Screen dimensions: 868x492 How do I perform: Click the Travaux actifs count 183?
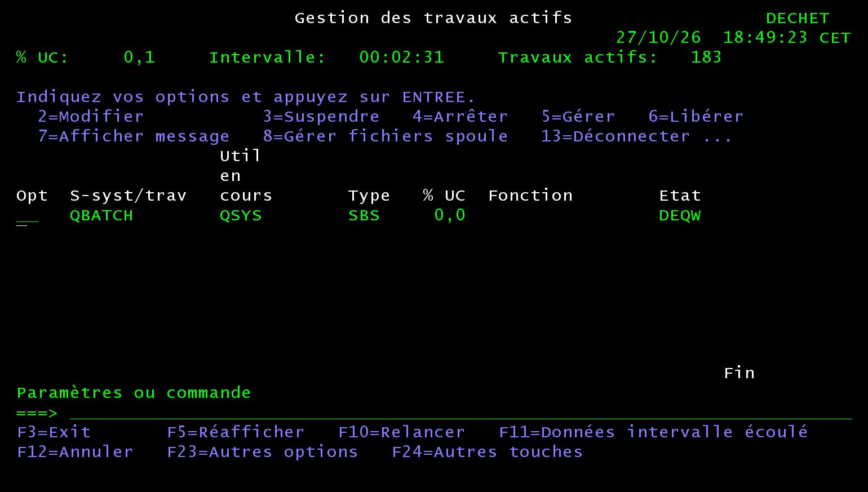706,57
